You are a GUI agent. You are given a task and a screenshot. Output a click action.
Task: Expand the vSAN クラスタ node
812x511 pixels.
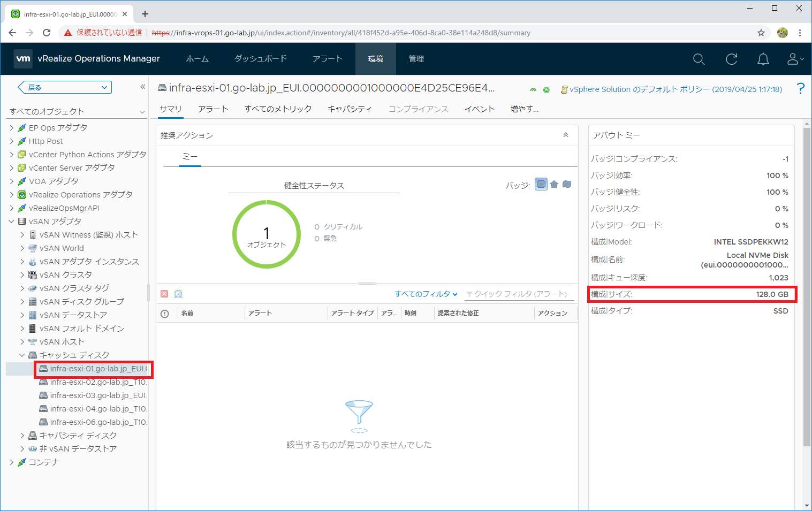[22, 275]
